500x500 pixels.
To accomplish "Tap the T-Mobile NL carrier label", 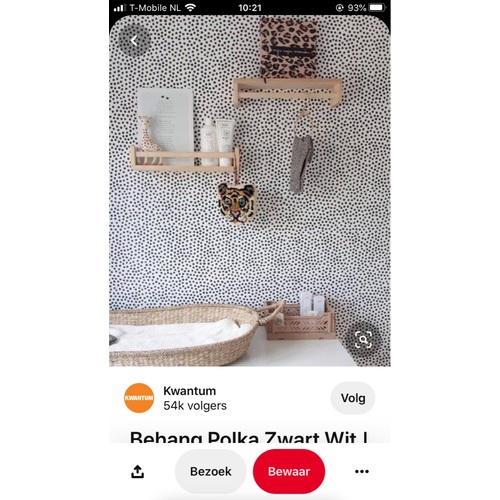I will click(155, 8).
